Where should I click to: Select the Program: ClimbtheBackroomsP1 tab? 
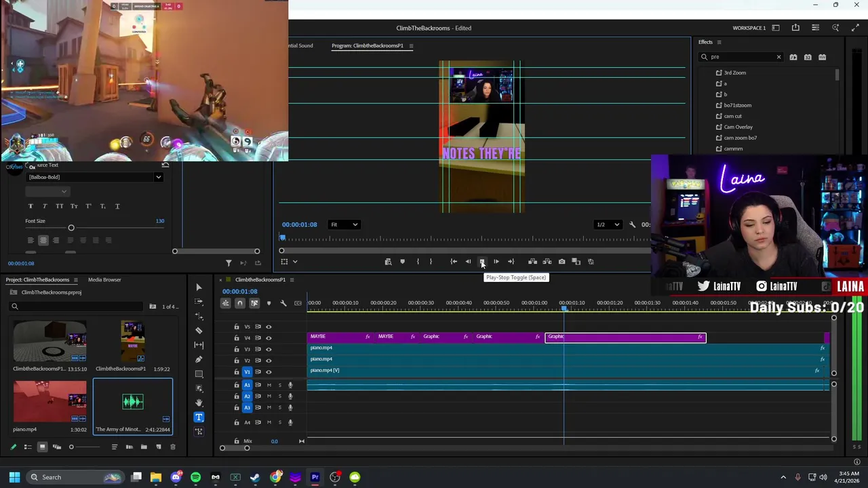pyautogui.click(x=367, y=45)
